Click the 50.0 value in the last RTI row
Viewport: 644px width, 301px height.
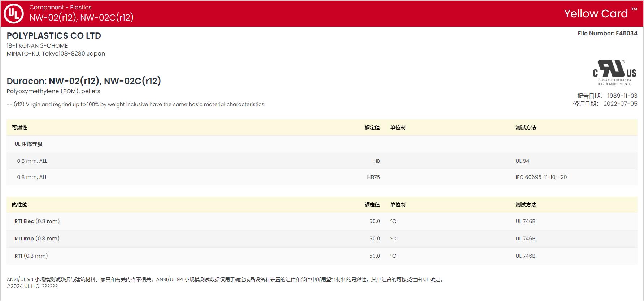coord(375,256)
